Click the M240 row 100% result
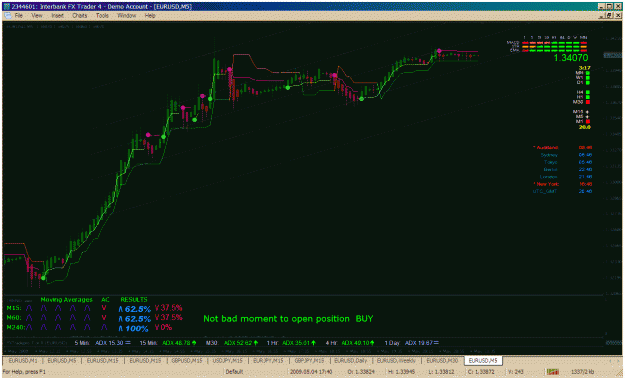 point(134,329)
